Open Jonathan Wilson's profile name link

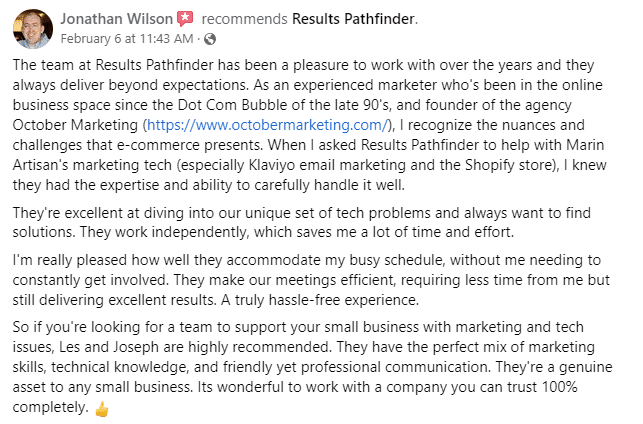pyautogui.click(x=116, y=19)
